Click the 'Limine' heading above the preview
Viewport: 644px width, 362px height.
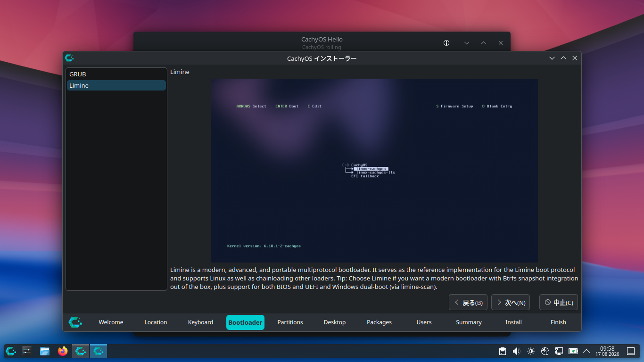tap(180, 72)
